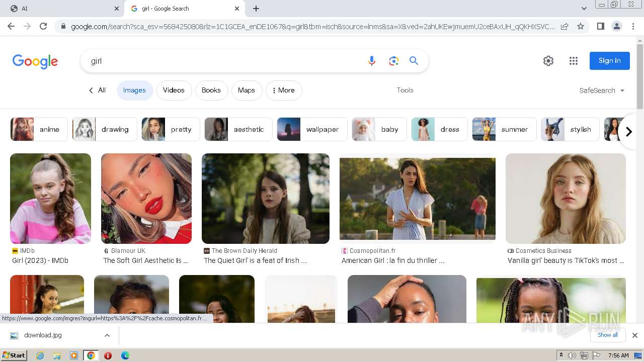Switch to the Videos tab
The height and width of the screenshot is (362, 644).
point(174,90)
